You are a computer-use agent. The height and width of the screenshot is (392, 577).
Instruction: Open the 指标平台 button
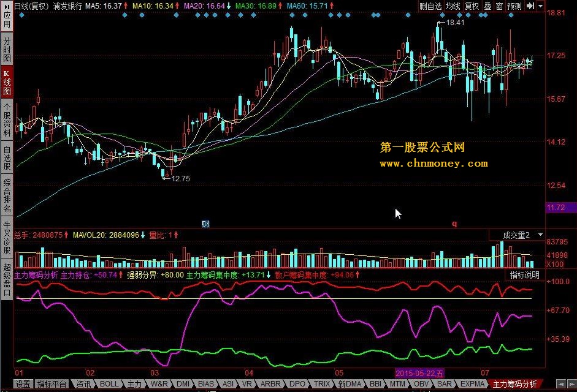(x=52, y=384)
